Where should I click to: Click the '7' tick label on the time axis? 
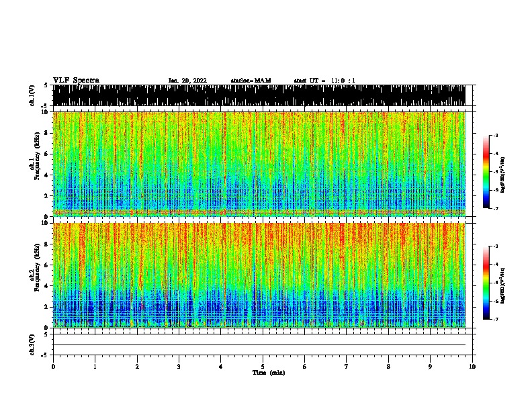[347, 367]
